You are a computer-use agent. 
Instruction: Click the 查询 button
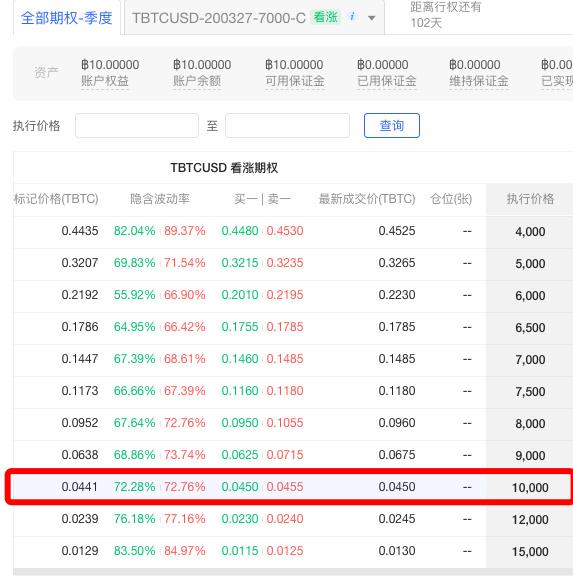(x=392, y=126)
